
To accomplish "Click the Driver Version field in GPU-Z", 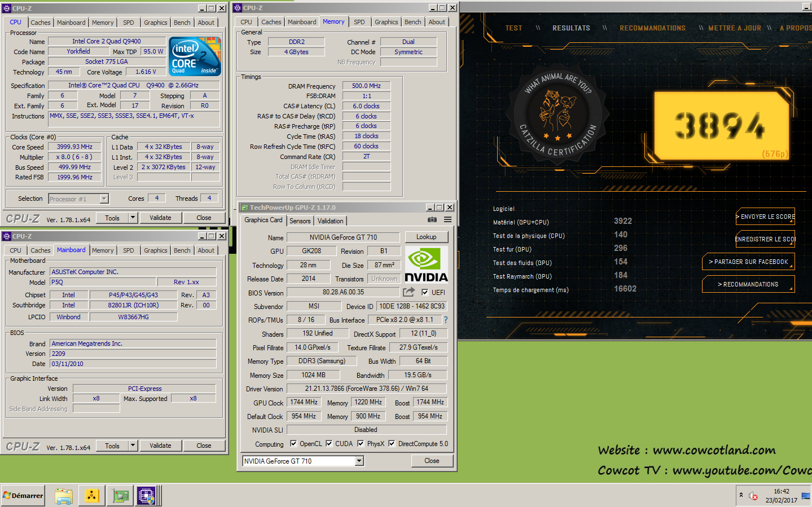I will (367, 389).
